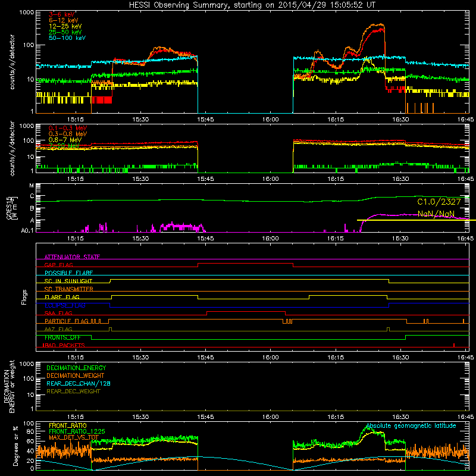The height and width of the screenshot is (476, 476).
Task: Click the FRONT_RATIO legend entry
Action: pyautogui.click(x=68, y=425)
